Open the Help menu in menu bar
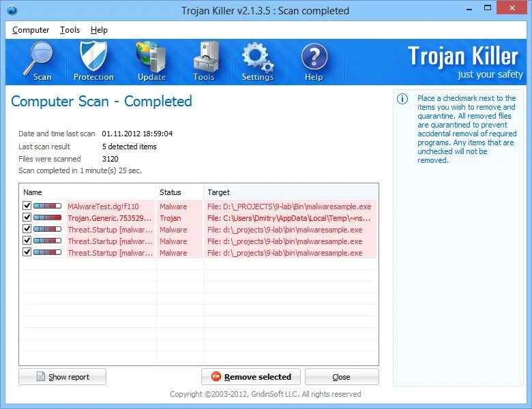532x409 pixels. [99, 30]
